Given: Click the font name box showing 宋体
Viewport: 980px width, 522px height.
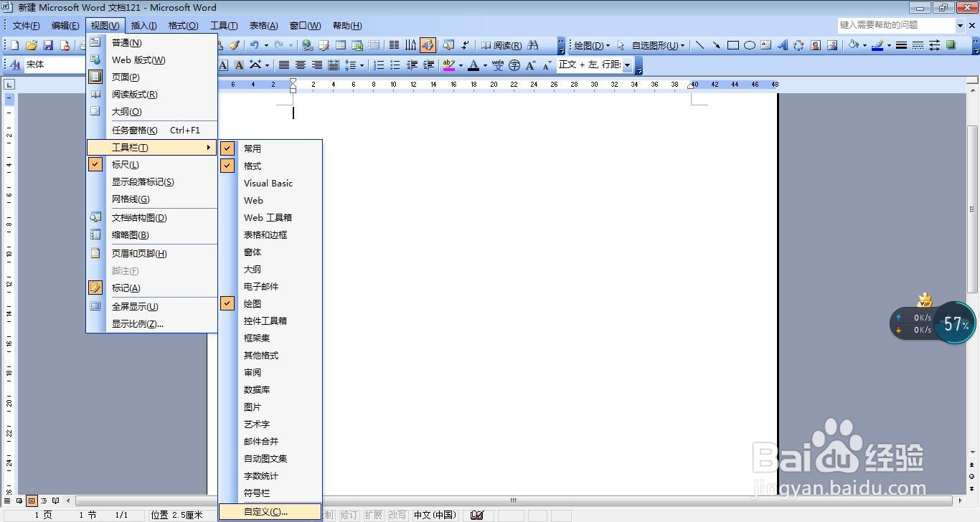Looking at the screenshot, I should (x=55, y=65).
